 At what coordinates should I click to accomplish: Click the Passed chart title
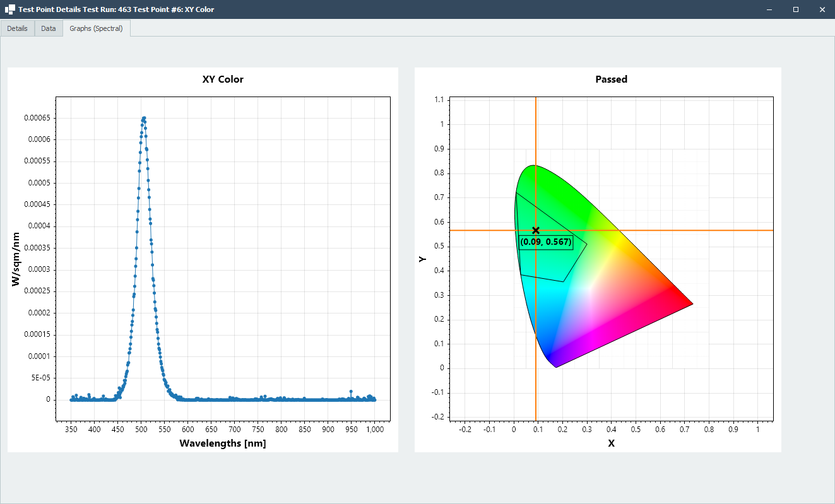(611, 79)
